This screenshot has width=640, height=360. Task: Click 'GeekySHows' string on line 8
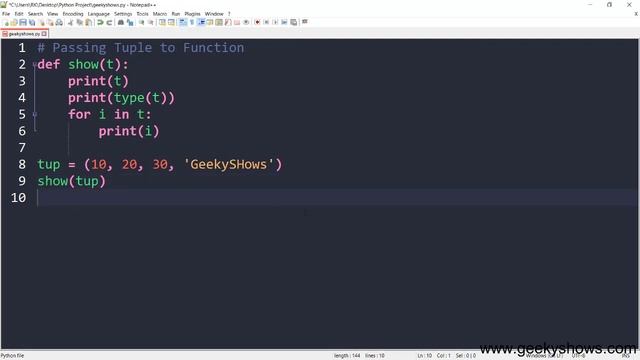tap(228, 164)
